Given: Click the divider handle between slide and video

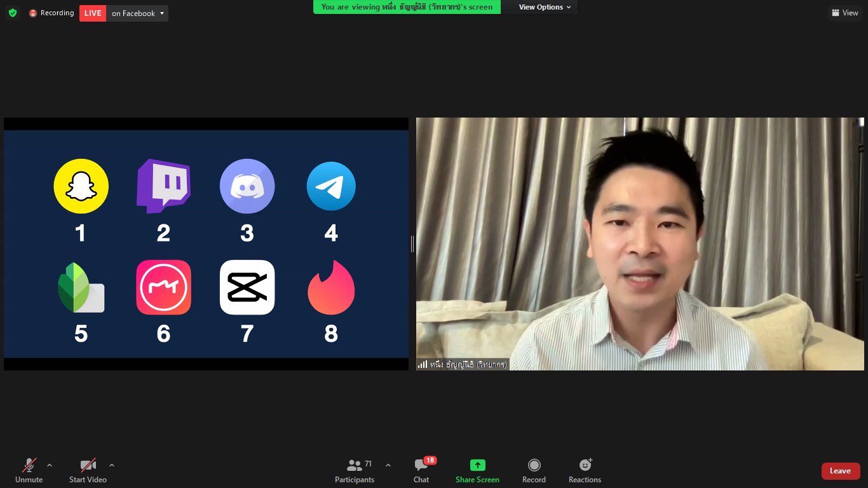Looking at the screenshot, I should (412, 243).
